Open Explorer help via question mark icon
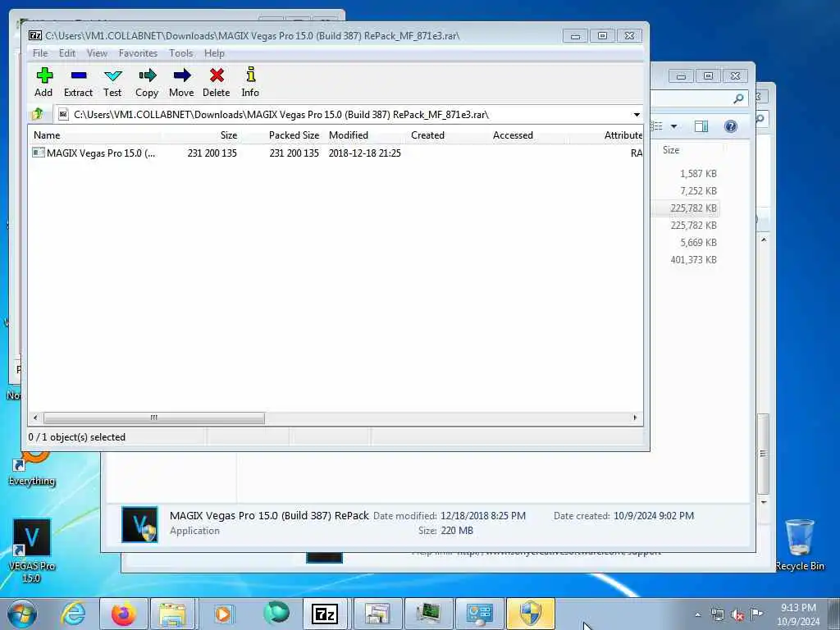Viewport: 840px width, 630px height. point(731,126)
